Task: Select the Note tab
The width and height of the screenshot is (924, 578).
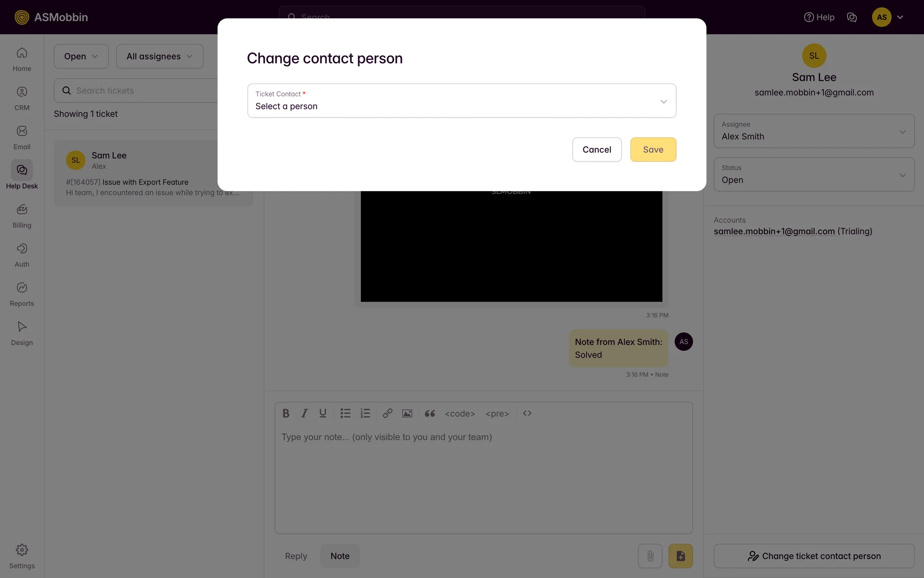Action: 340,556
